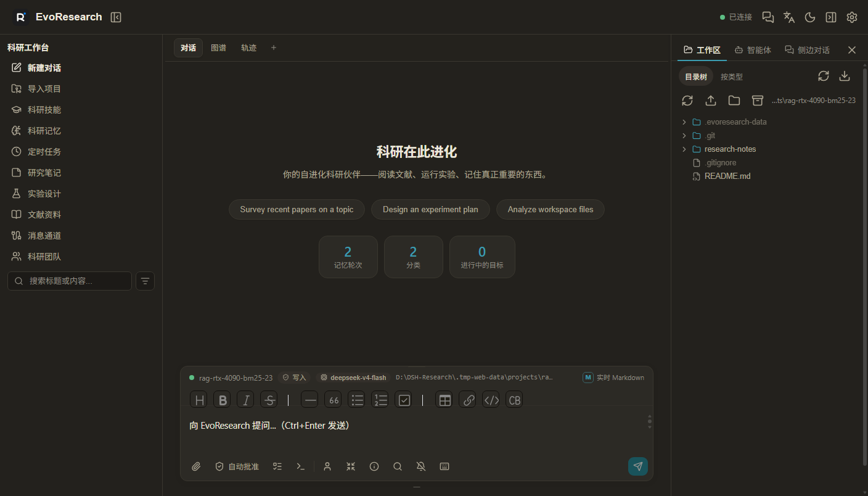Screen dimensions: 868x496
Task: Click the keyboard icon below the prompt
Action: pyautogui.click(x=444, y=466)
